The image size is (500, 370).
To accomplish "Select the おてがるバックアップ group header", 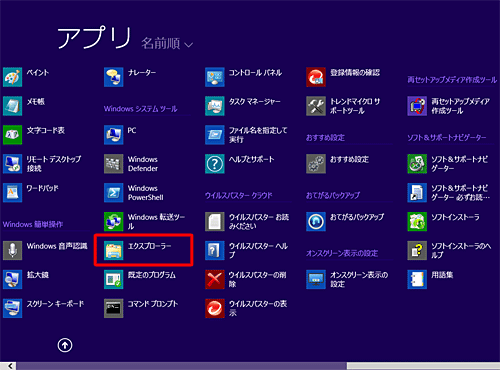I will tap(333, 195).
